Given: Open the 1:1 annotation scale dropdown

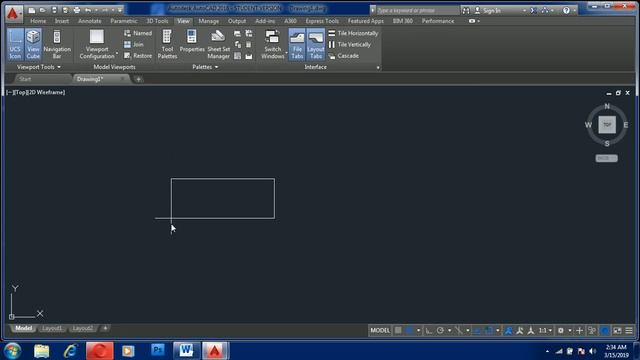Looking at the screenshot, I should [545, 330].
